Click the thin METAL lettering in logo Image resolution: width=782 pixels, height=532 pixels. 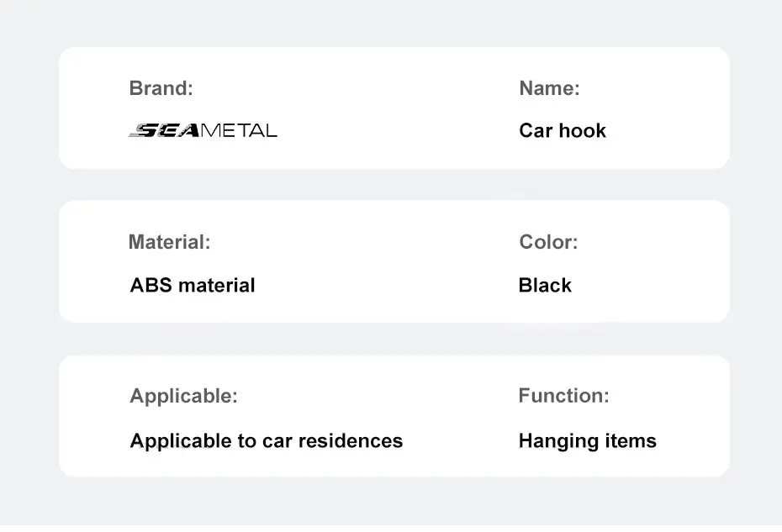point(239,130)
